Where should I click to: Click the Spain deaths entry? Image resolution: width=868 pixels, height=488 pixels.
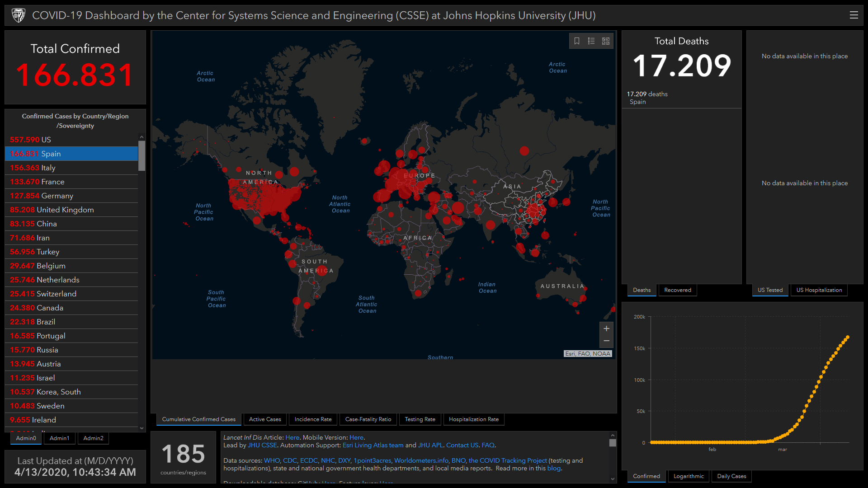(682, 98)
